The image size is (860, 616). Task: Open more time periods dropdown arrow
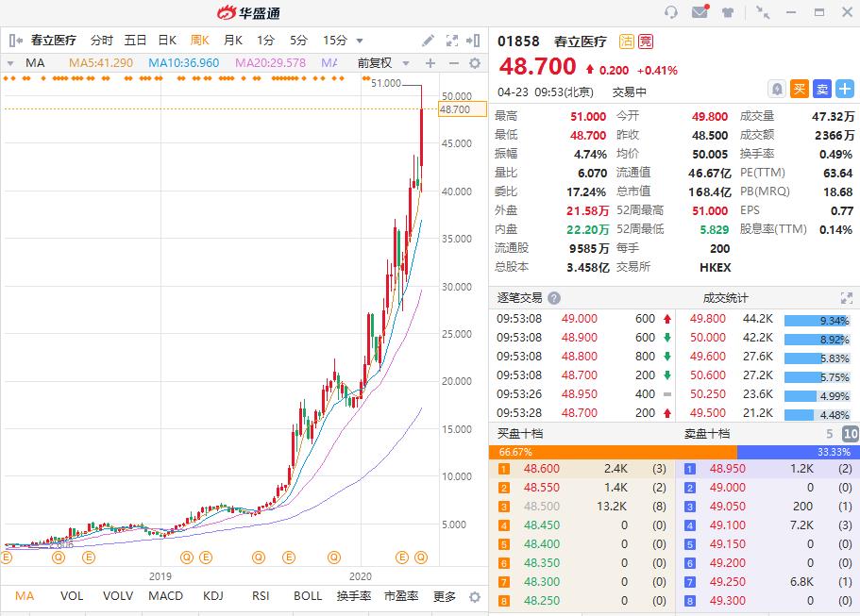pyautogui.click(x=360, y=41)
